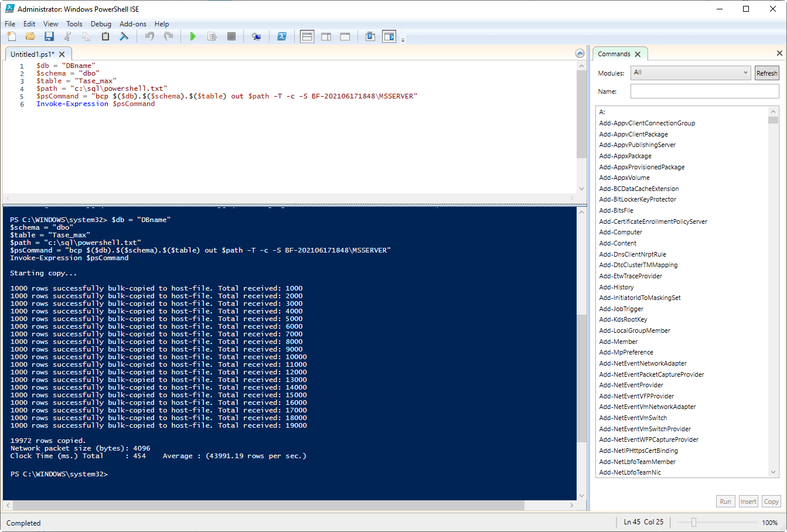Viewport: 787px width, 532px height.
Task: Launch PowerShell.exe from the toolbar icon
Action: pos(282,36)
